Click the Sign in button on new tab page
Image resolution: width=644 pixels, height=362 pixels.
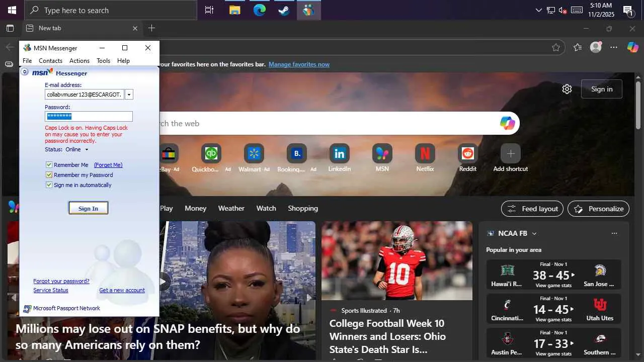pyautogui.click(x=602, y=89)
